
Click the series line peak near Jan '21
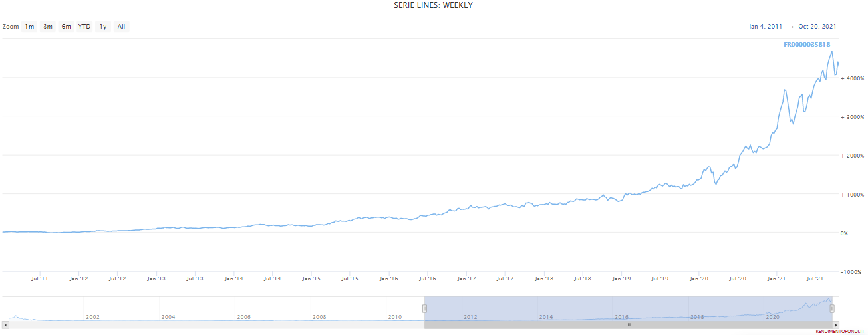pyautogui.click(x=786, y=90)
